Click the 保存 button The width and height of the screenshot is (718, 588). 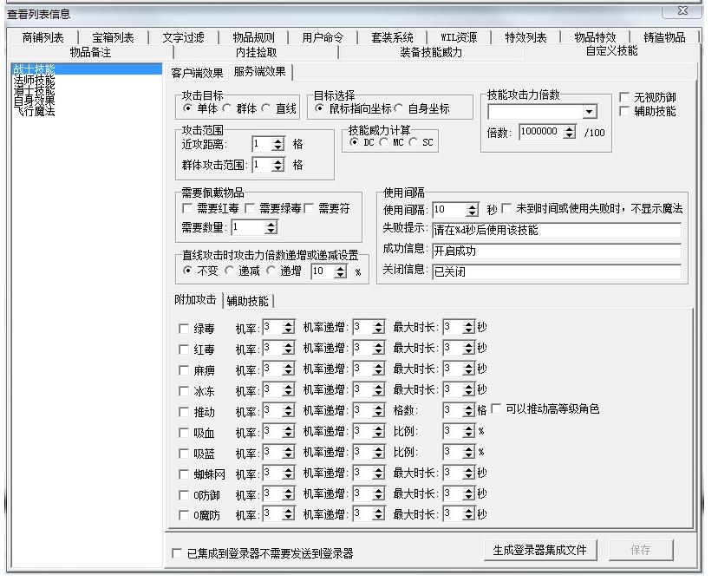coord(641,550)
